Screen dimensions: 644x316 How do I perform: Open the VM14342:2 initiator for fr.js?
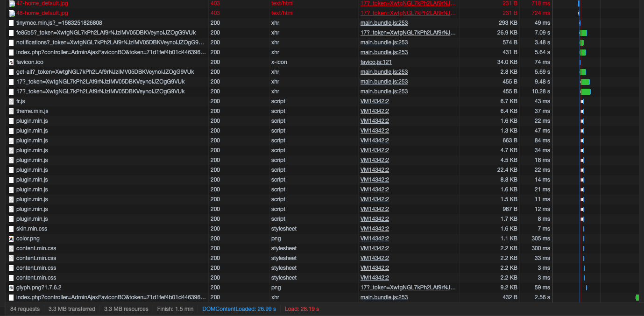point(375,101)
